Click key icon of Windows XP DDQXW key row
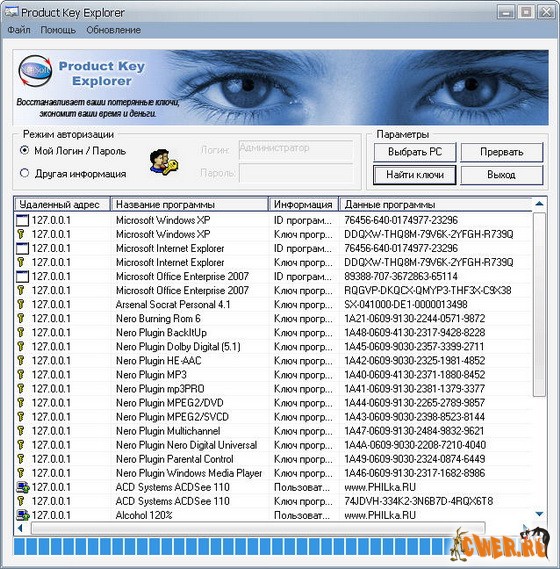560x569 pixels. pyautogui.click(x=21, y=234)
